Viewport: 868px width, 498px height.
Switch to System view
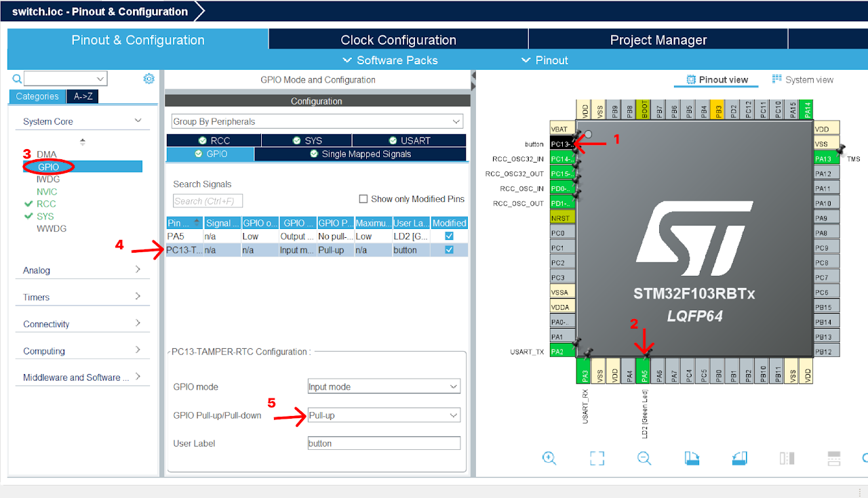[803, 79]
